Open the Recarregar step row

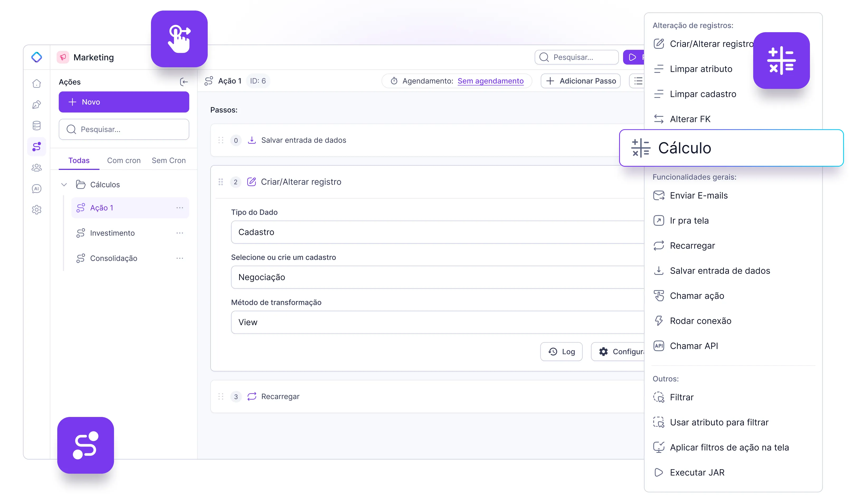point(427,397)
